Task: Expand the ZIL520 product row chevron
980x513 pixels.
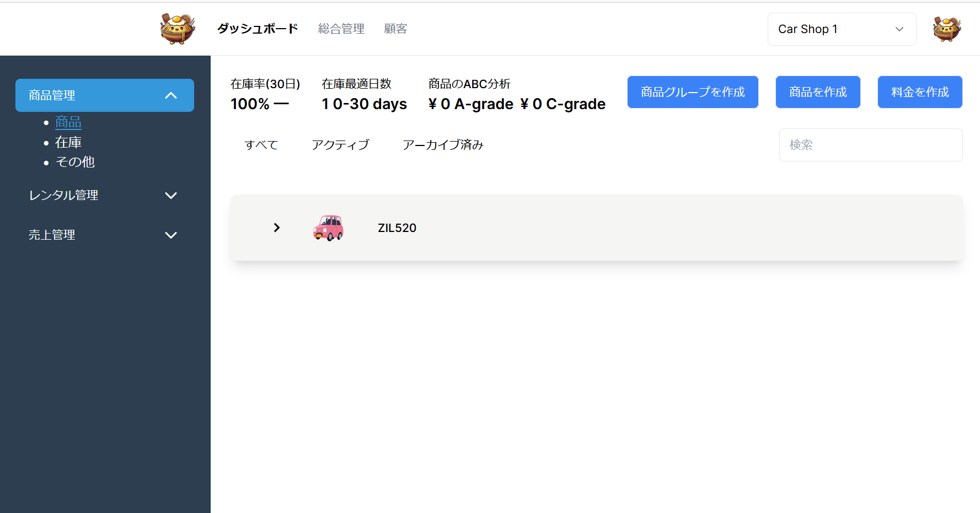Action: (x=277, y=228)
